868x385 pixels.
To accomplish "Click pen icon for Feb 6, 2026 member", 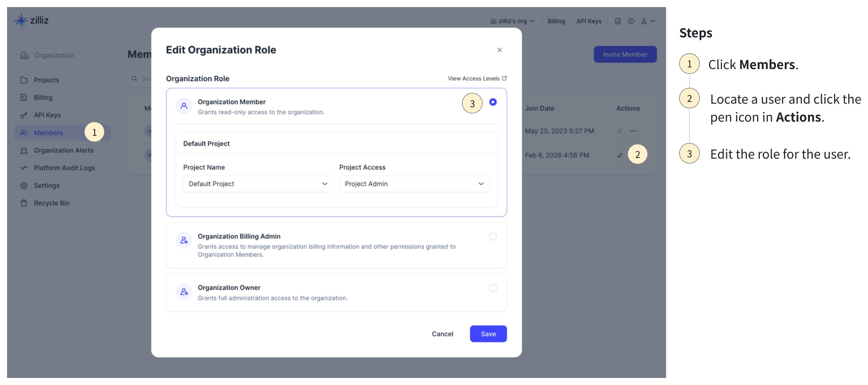I will tap(620, 155).
